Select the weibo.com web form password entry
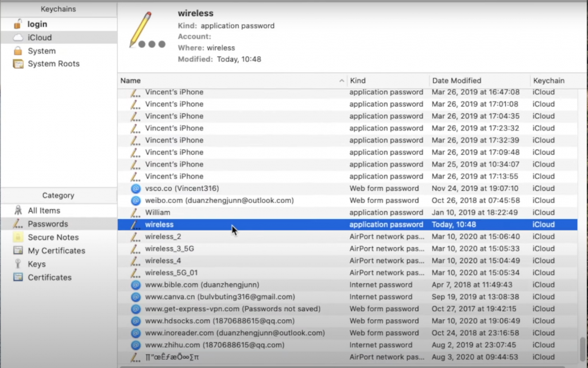This screenshot has height=368, width=588. [x=347, y=201]
